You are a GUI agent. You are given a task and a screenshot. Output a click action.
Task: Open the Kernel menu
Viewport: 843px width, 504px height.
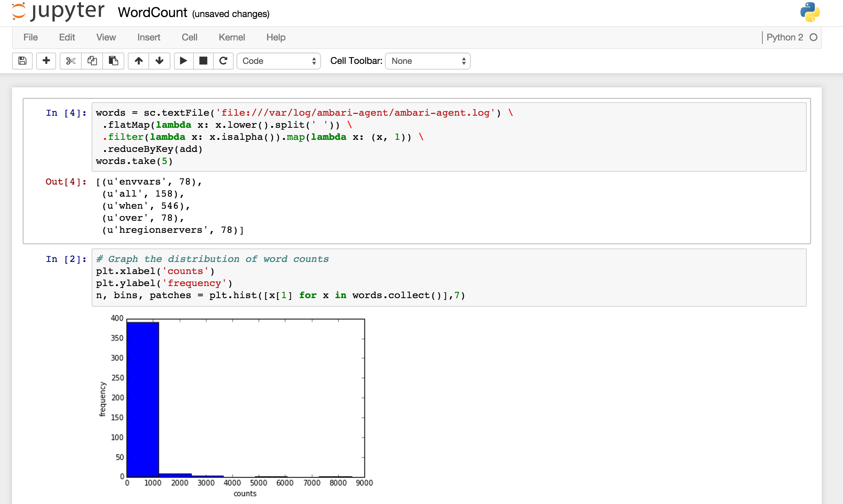(232, 37)
